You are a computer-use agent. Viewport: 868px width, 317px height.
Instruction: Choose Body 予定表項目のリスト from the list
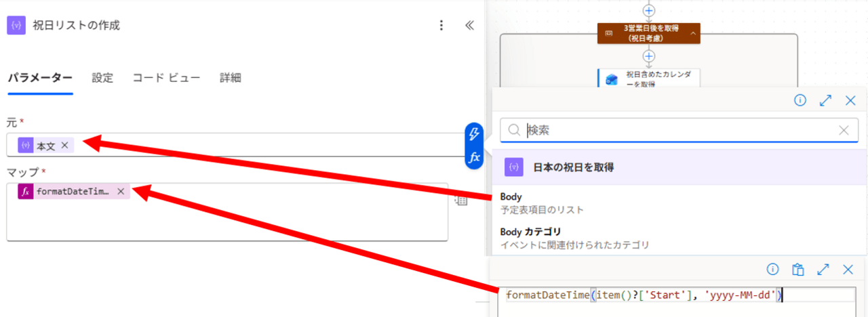pyautogui.click(x=542, y=203)
